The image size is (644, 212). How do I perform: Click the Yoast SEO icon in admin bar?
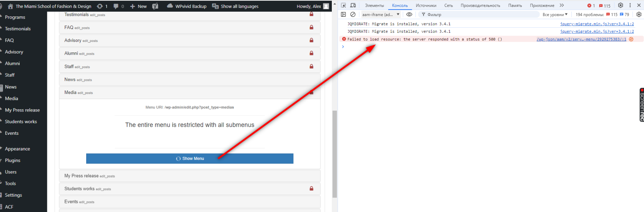point(155,6)
